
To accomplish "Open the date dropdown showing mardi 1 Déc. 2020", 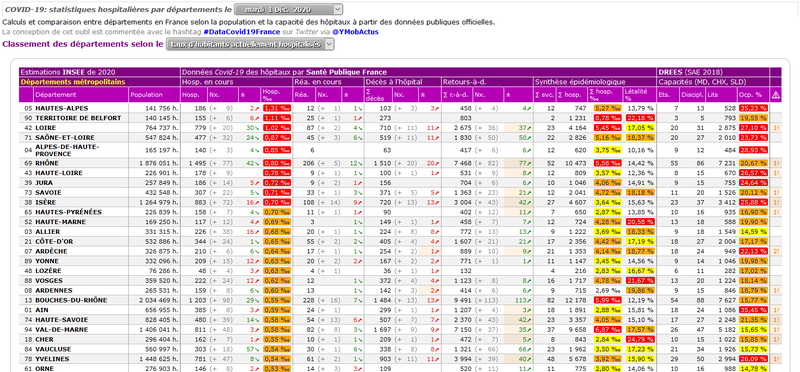I will (288, 9).
